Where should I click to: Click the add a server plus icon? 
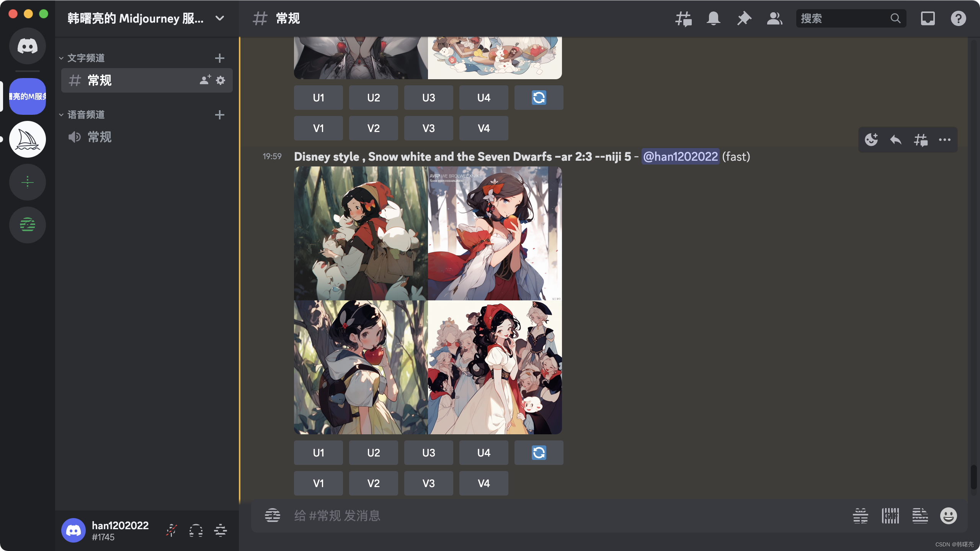[28, 182]
